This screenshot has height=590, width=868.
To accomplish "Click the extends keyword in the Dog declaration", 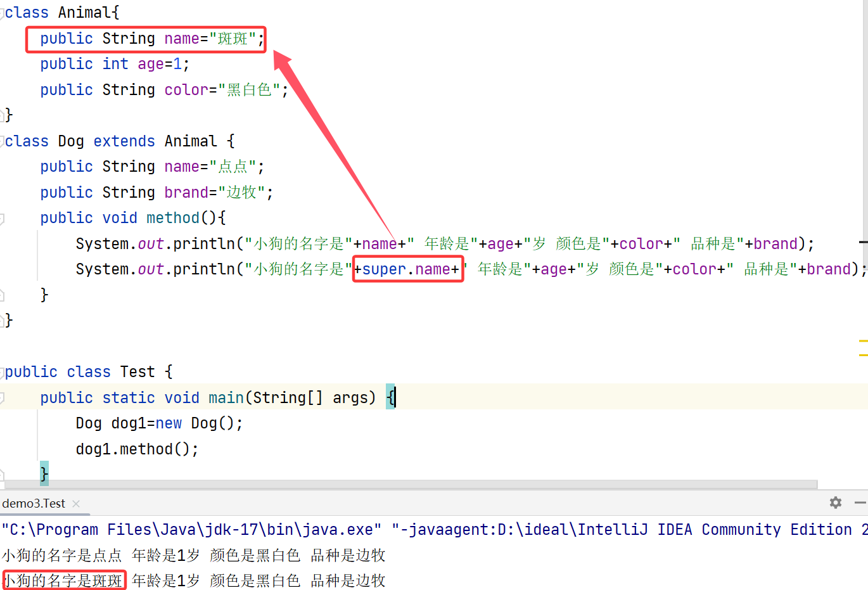I will (x=124, y=141).
